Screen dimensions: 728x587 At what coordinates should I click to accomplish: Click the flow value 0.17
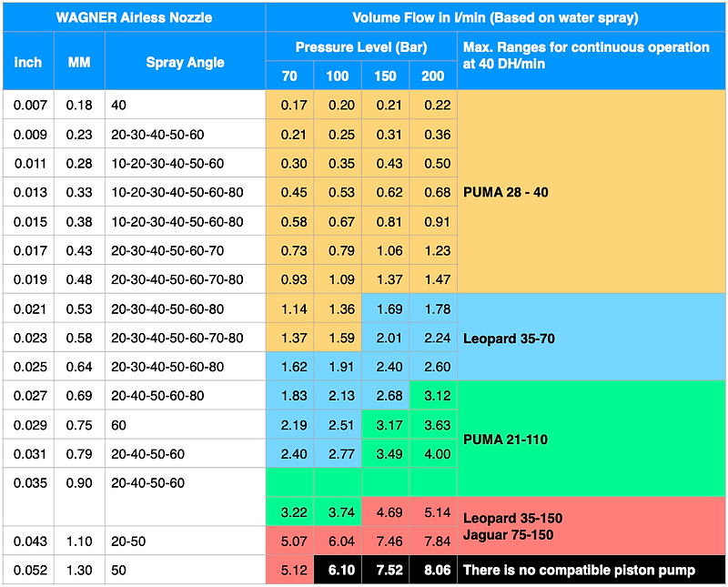[x=293, y=105]
